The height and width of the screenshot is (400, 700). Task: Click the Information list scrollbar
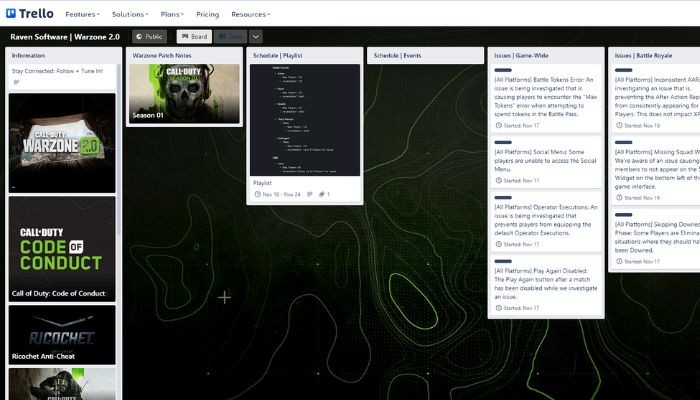pyautogui.click(x=119, y=150)
